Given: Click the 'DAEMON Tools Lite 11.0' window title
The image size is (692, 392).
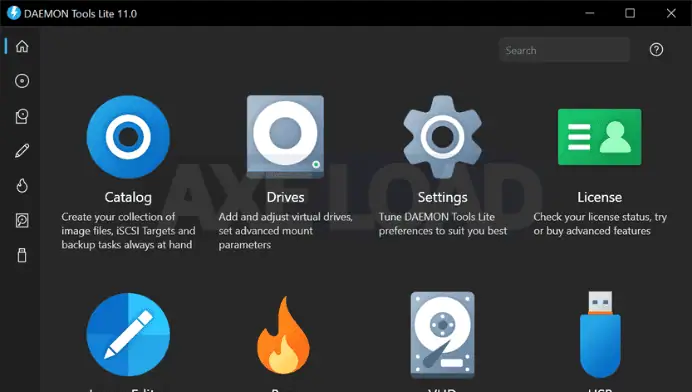Looking at the screenshot, I should (x=80, y=14).
